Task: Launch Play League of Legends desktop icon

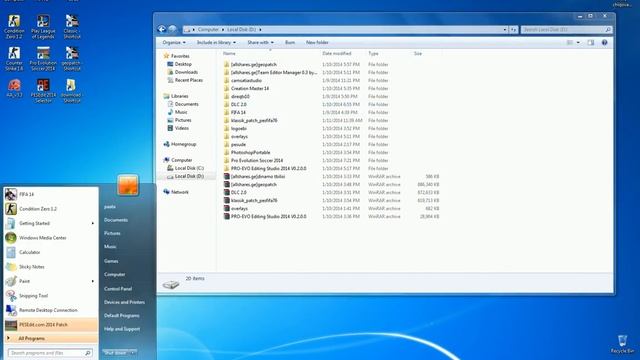Action: tap(43, 27)
